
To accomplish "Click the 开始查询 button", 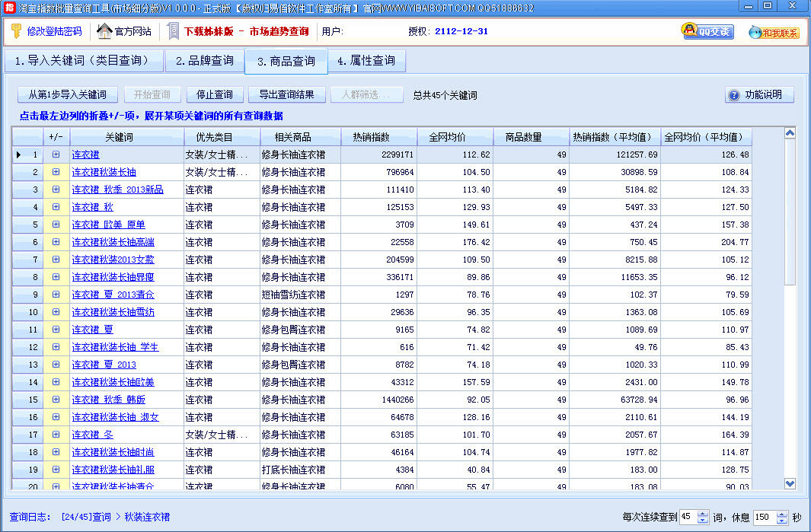I will tap(152, 94).
